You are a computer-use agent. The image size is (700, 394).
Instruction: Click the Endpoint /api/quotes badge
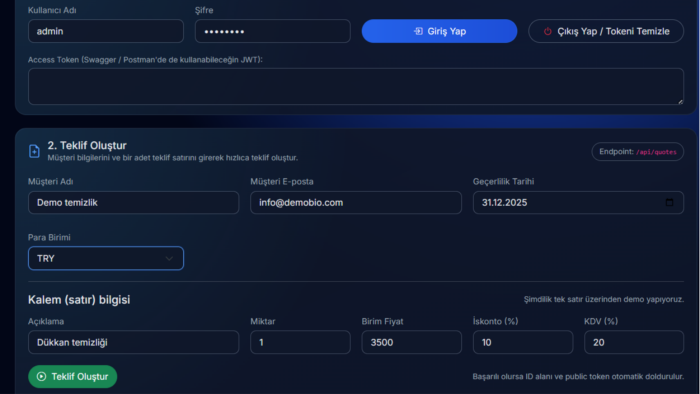tap(638, 152)
